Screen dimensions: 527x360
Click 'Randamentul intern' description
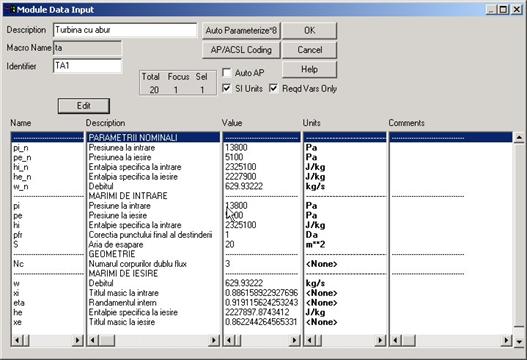point(122,303)
